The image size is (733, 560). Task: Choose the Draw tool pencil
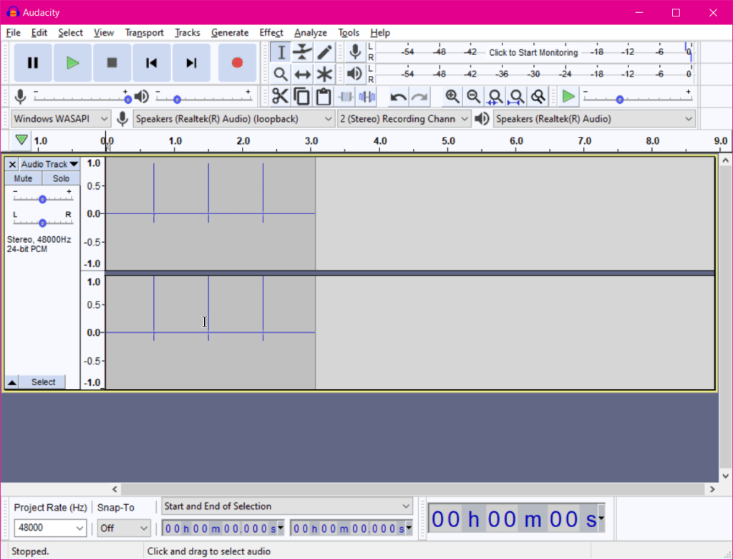[x=324, y=52]
